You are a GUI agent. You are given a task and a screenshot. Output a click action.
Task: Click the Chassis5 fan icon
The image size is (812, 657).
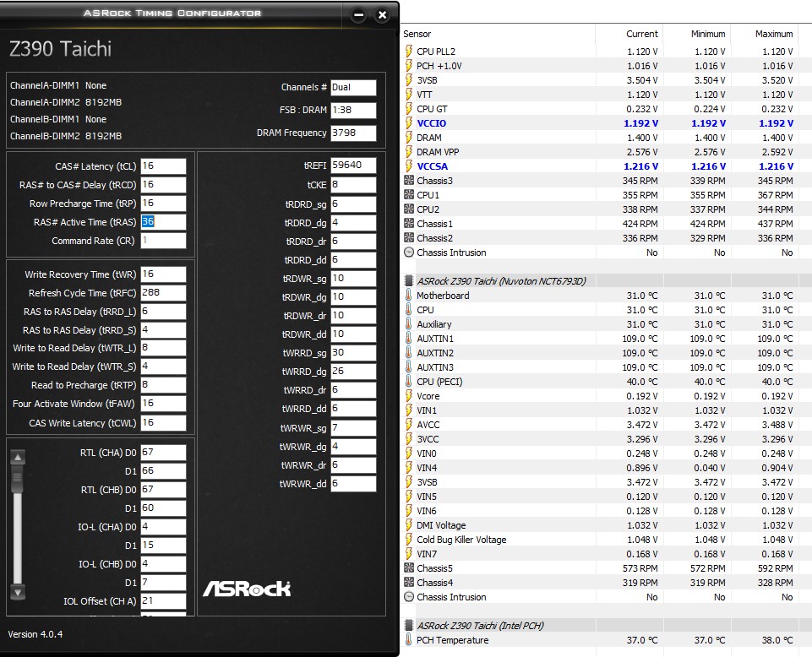(x=409, y=568)
